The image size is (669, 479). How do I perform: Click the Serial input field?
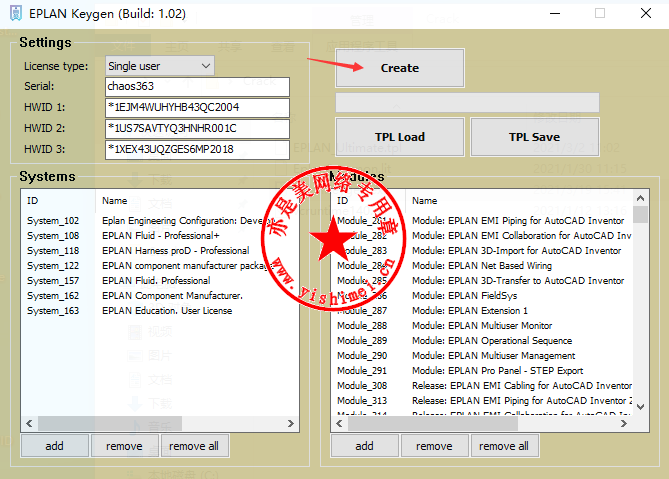coord(198,87)
